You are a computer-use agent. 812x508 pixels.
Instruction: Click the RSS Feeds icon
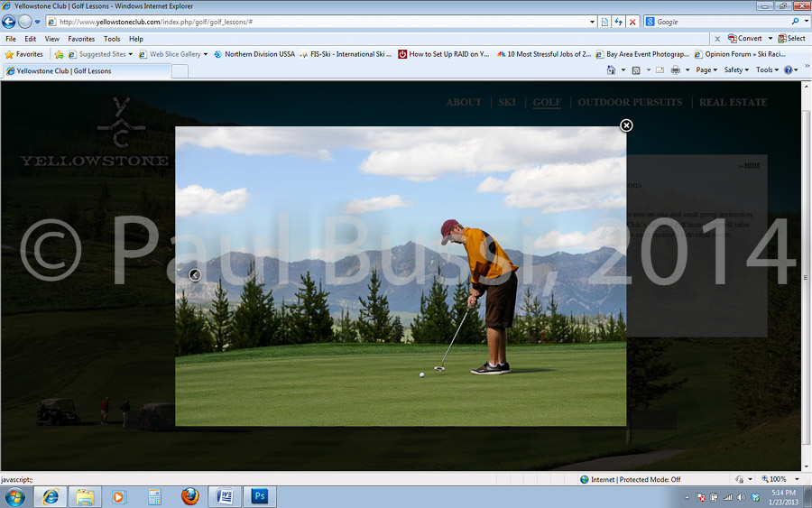tap(636, 69)
